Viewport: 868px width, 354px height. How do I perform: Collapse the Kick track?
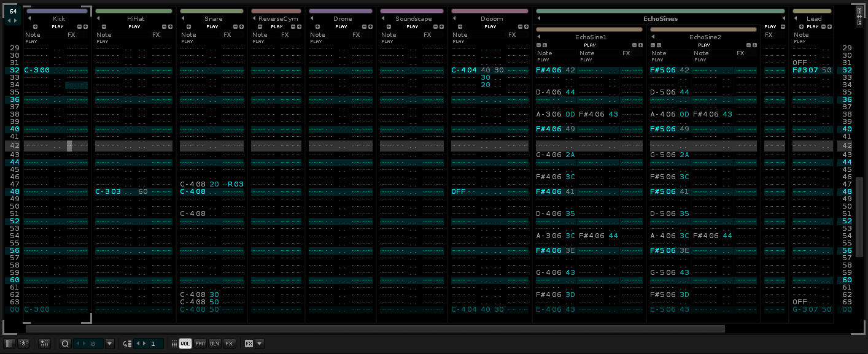coord(29,18)
